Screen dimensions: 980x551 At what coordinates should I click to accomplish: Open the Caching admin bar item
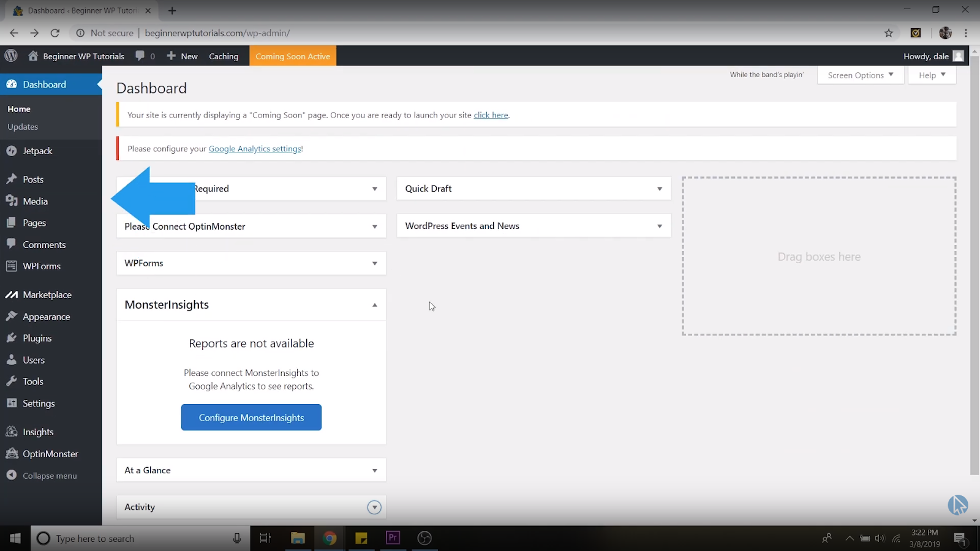pos(224,56)
